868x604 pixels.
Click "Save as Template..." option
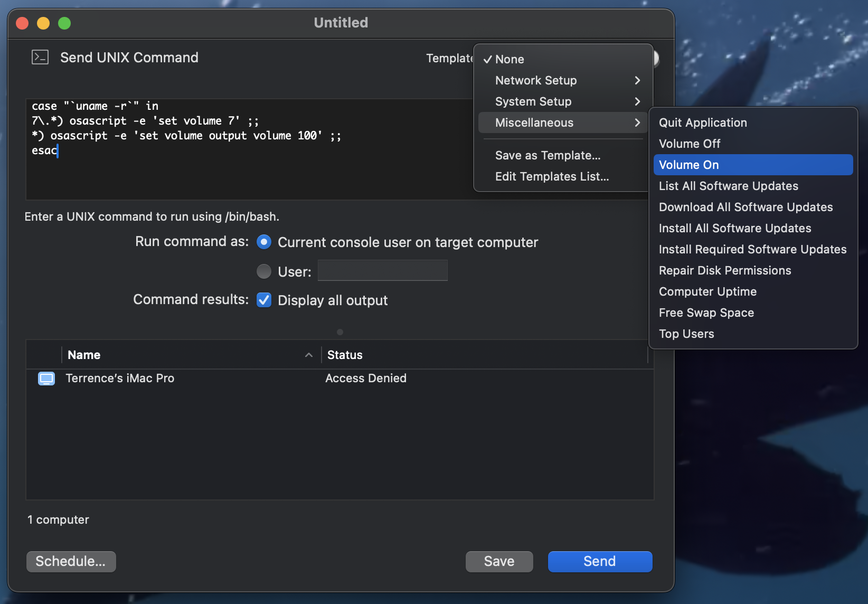[548, 155]
